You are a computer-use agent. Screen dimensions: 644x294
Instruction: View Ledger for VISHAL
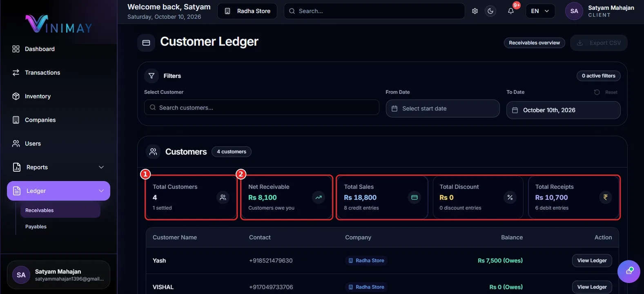592,287
